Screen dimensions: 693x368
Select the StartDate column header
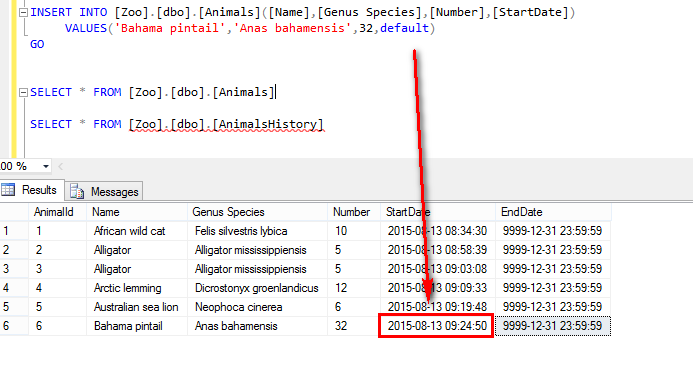438,212
